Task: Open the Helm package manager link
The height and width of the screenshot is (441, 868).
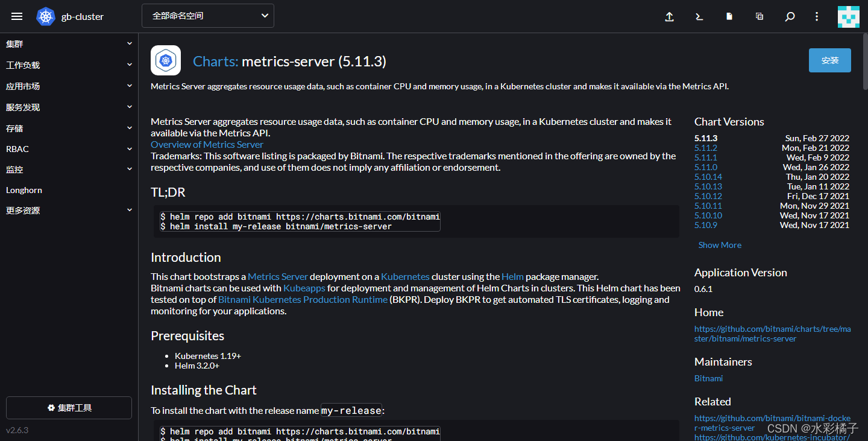Action: click(x=512, y=276)
